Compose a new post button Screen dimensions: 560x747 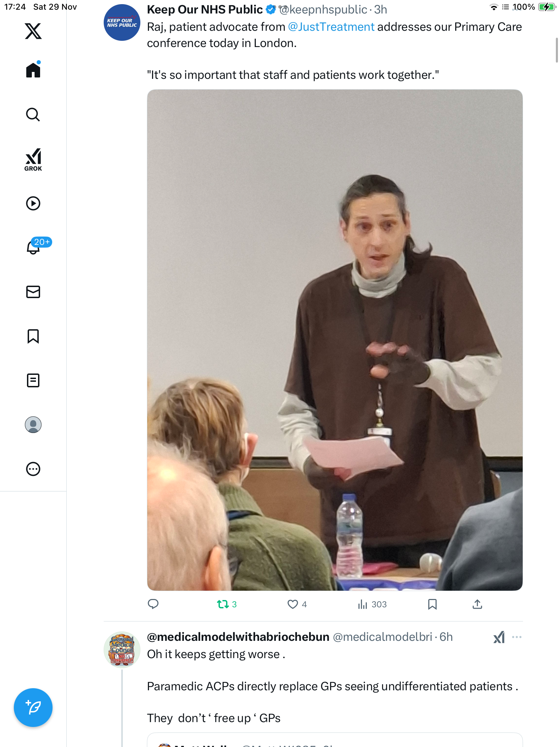tap(33, 708)
